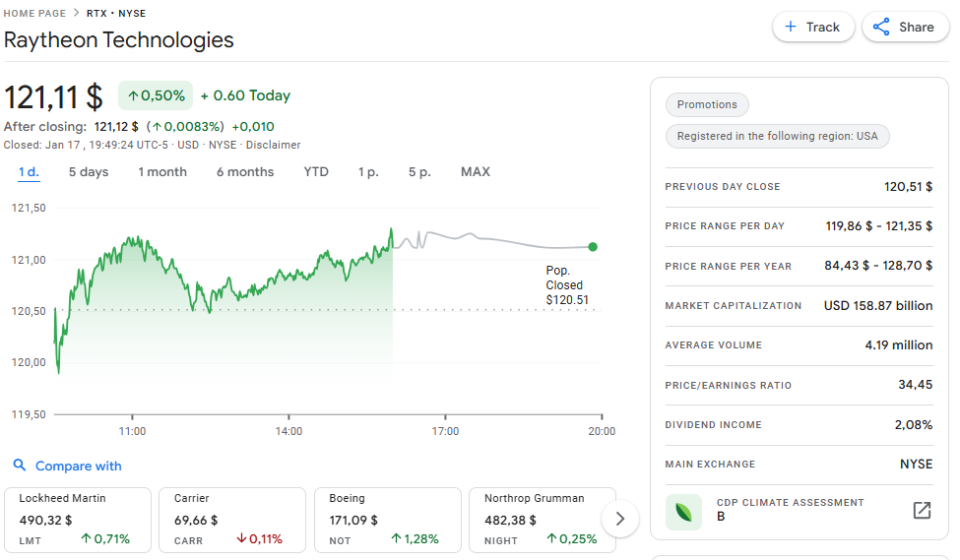Open the Compare with link
The width and height of the screenshot is (960, 560).
click(79, 466)
